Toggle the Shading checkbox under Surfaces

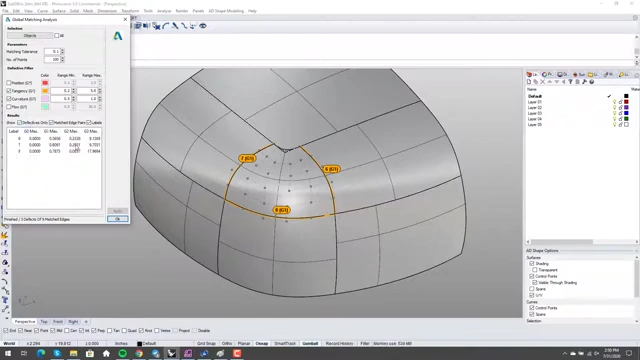[532, 264]
